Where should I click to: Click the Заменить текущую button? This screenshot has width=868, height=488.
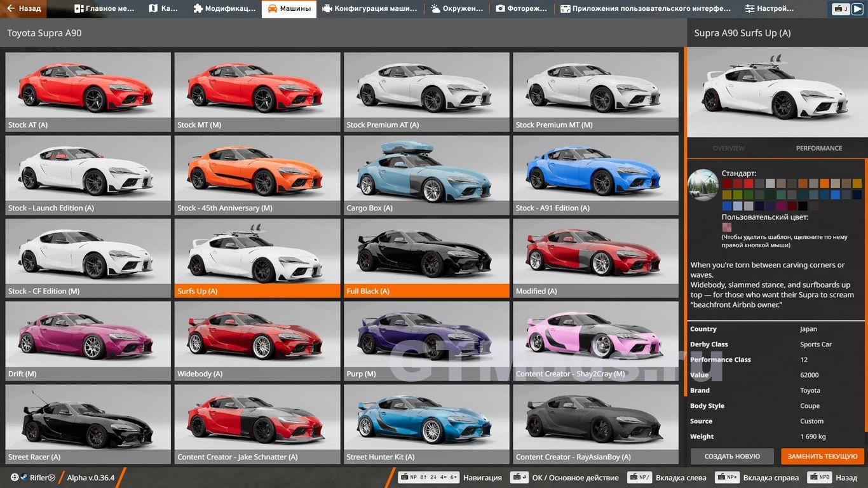(x=822, y=456)
